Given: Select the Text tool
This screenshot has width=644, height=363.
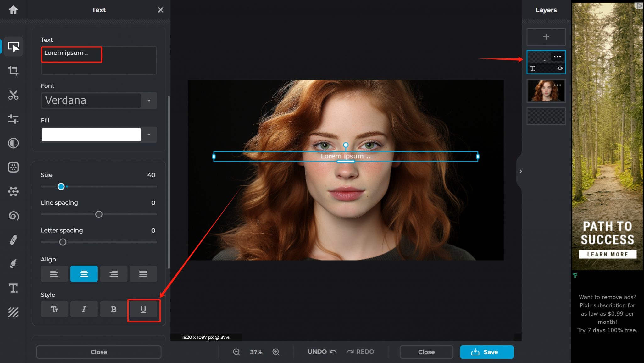Looking at the screenshot, I should tap(13, 288).
